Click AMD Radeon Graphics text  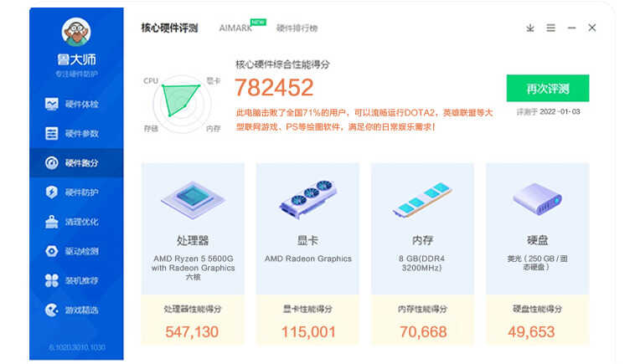point(308,259)
